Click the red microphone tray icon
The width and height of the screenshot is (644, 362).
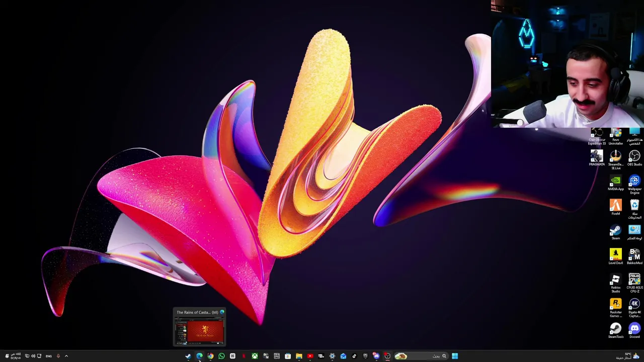(x=58, y=356)
